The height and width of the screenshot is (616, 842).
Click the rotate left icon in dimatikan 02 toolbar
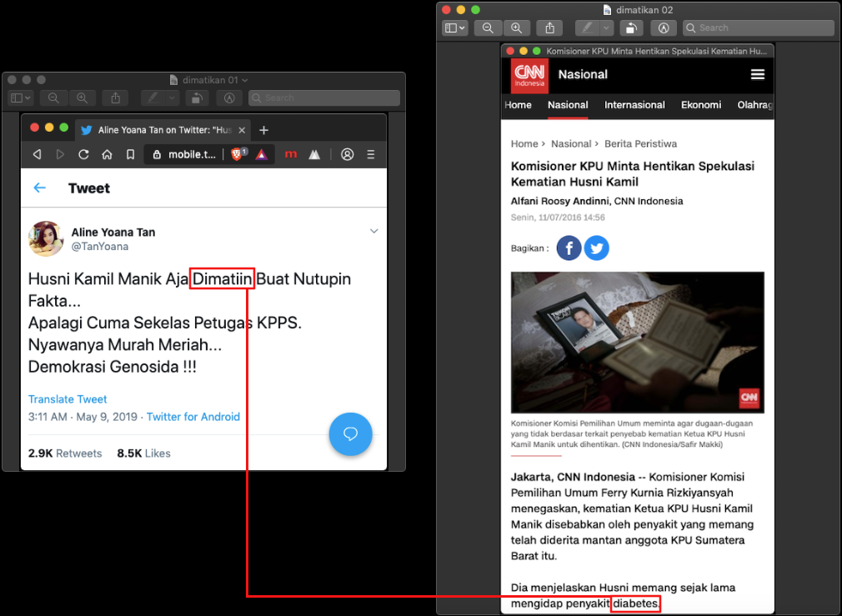pos(632,28)
